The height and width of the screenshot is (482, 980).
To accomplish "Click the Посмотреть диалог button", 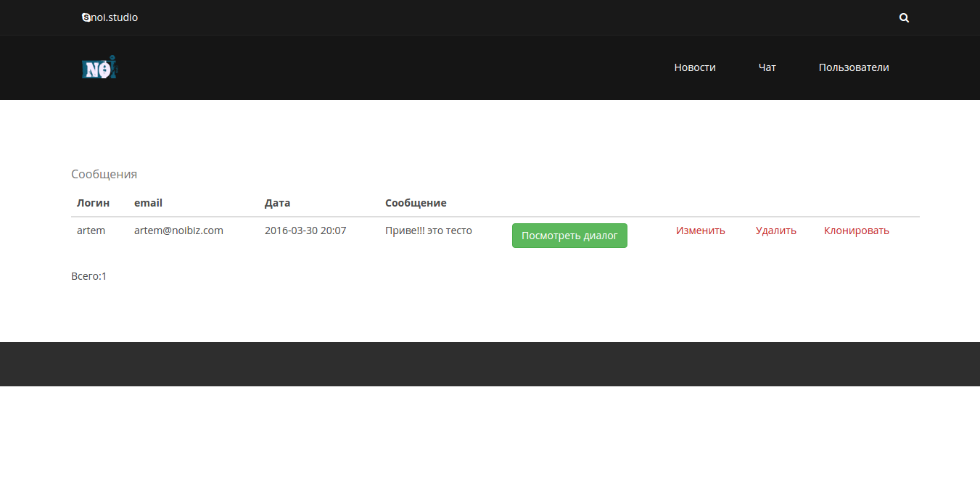I will [569, 236].
